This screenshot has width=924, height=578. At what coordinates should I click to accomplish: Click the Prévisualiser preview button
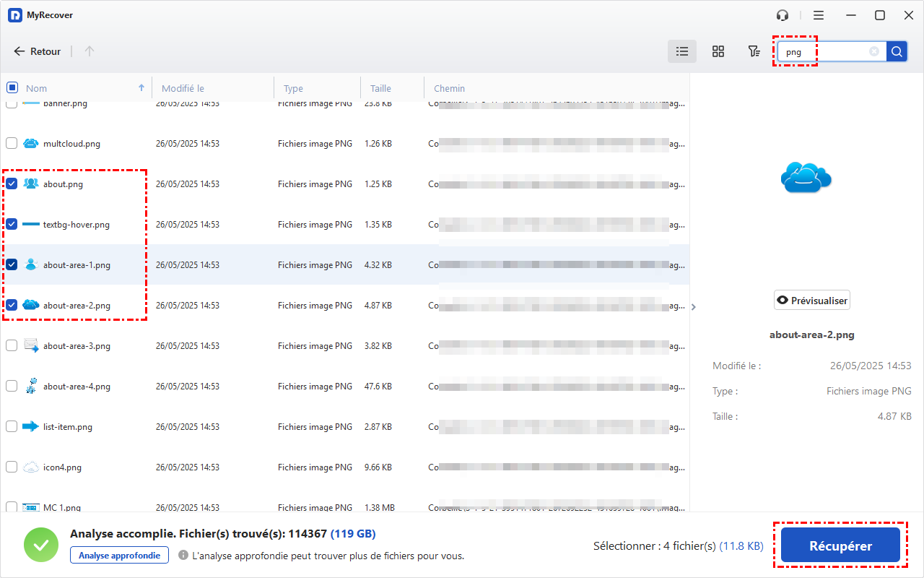812,301
